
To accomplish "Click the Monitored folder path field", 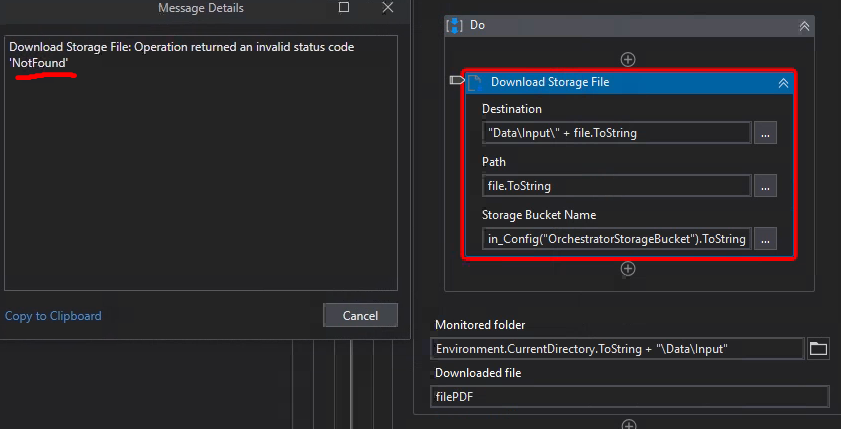I will (x=618, y=348).
